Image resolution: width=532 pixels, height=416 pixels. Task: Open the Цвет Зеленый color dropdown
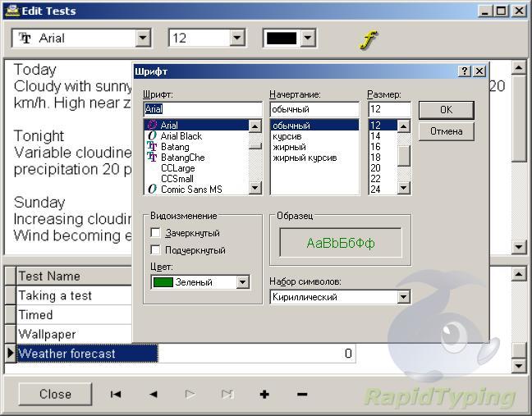pyautogui.click(x=242, y=282)
